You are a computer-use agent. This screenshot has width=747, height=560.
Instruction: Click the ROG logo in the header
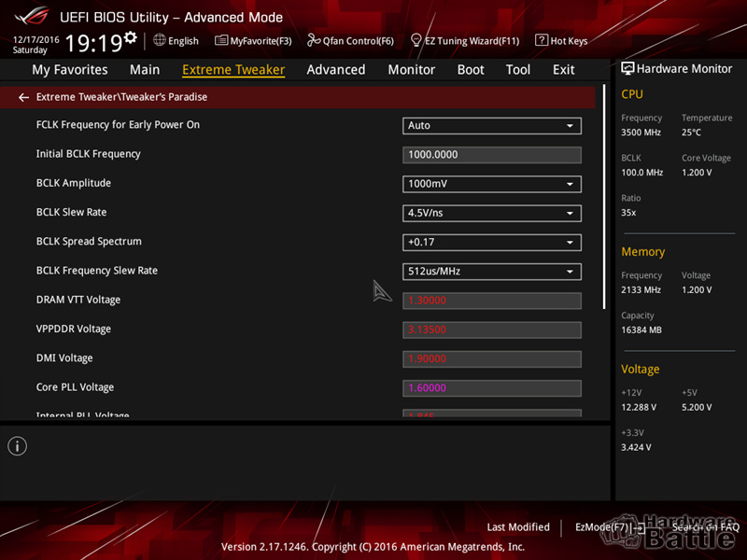[32, 16]
